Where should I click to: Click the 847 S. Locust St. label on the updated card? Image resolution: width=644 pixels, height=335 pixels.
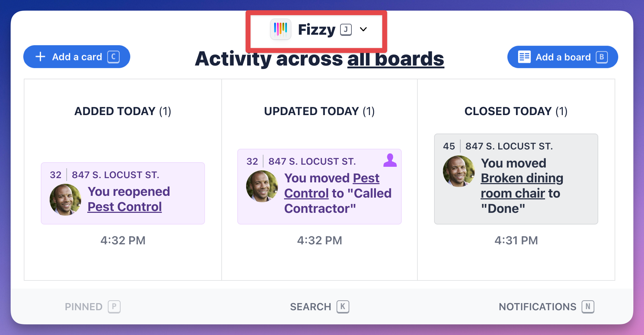click(x=312, y=161)
